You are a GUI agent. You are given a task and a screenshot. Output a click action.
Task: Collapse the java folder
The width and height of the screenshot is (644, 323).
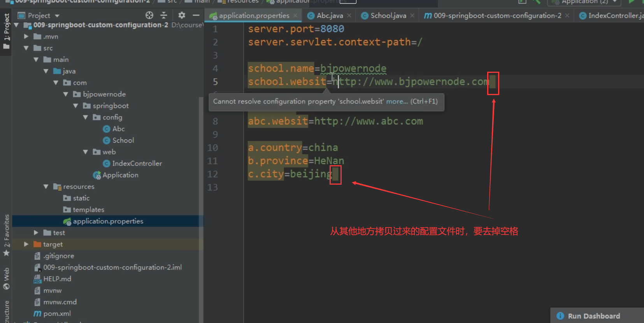tap(46, 71)
